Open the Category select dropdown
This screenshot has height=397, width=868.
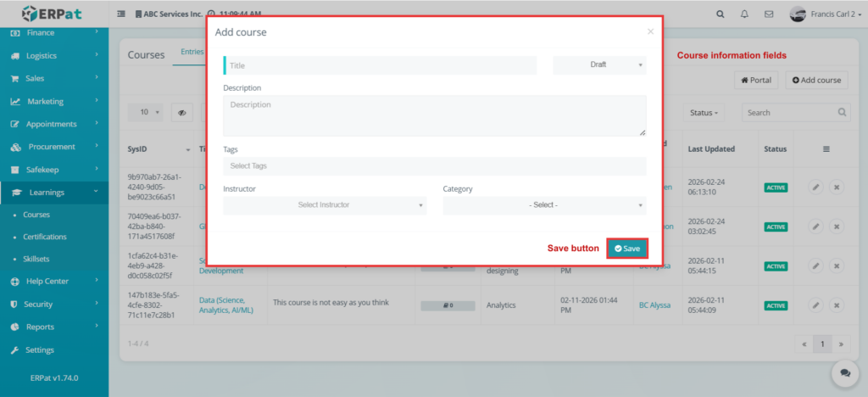544,205
